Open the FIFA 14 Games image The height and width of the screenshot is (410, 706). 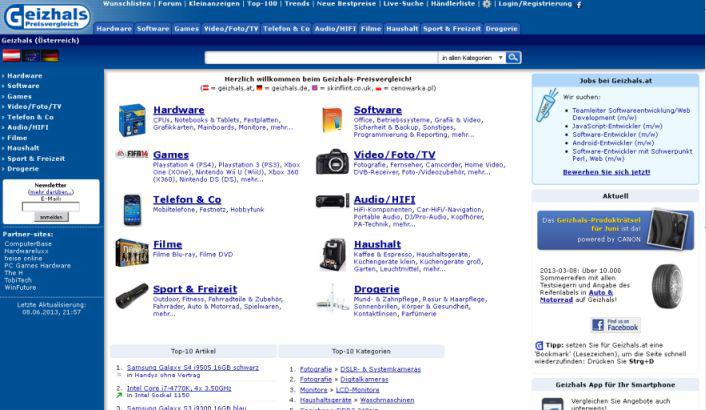pos(132,154)
